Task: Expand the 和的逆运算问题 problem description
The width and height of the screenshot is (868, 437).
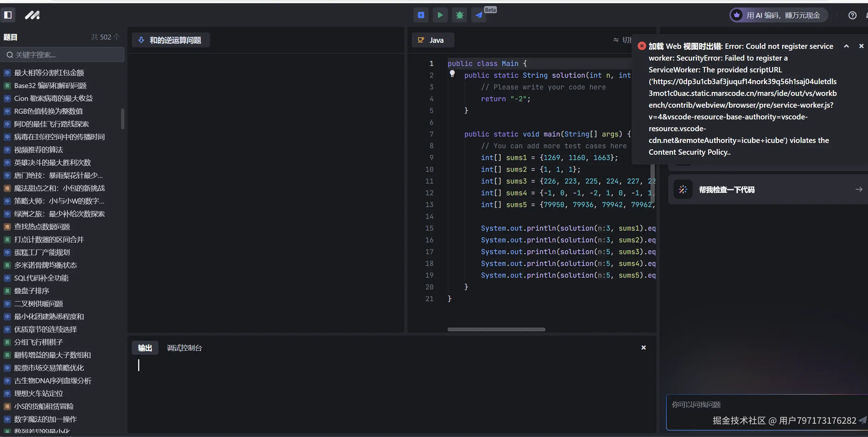Action: point(171,40)
